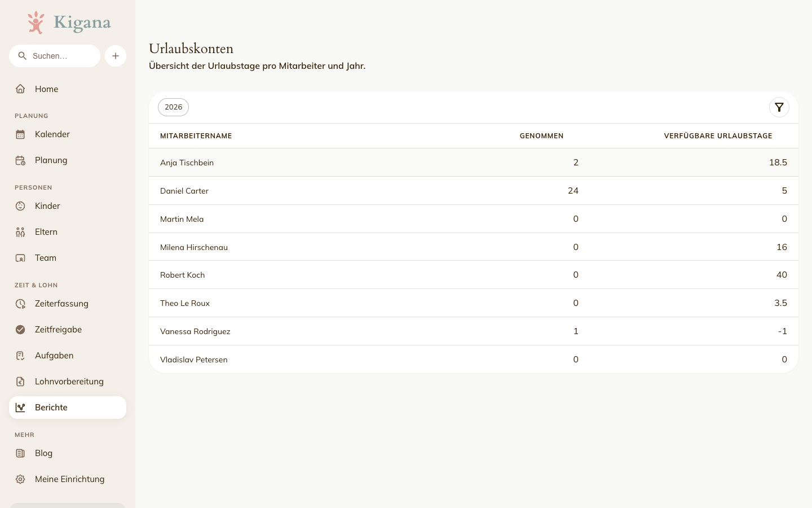Open Zeitfreigabe checkmark item
The height and width of the screenshot is (508, 812).
68,330
